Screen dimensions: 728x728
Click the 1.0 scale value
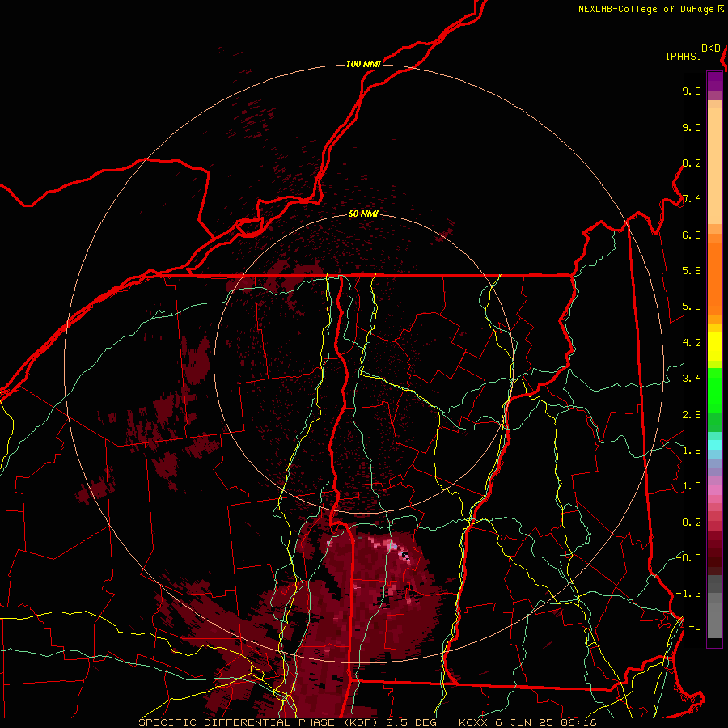692,486
